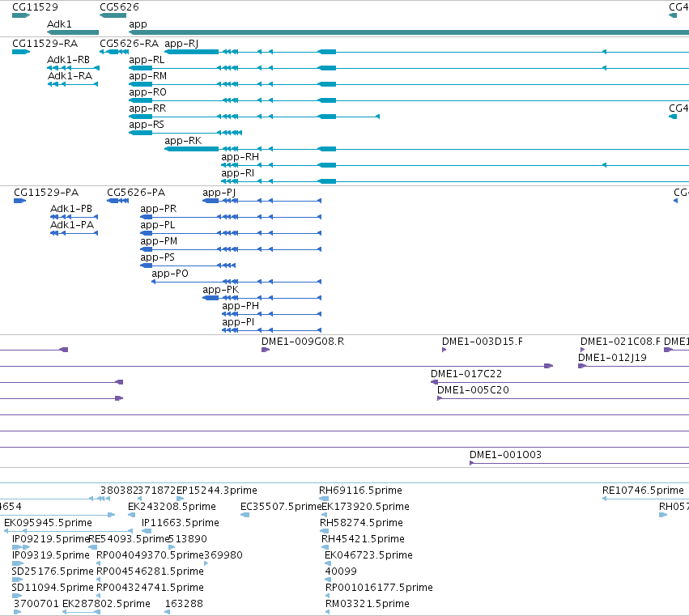Click EST RP001016177.5prime
Screen dimensions: 689x616
328,597
